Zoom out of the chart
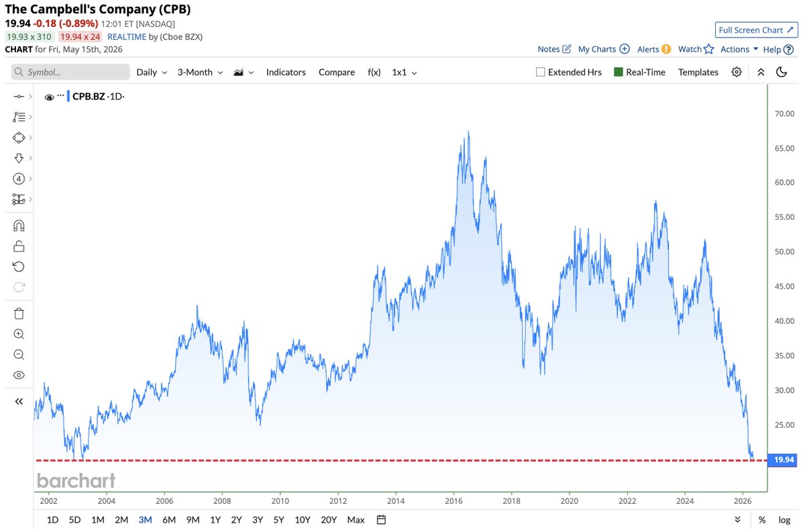 (19, 355)
